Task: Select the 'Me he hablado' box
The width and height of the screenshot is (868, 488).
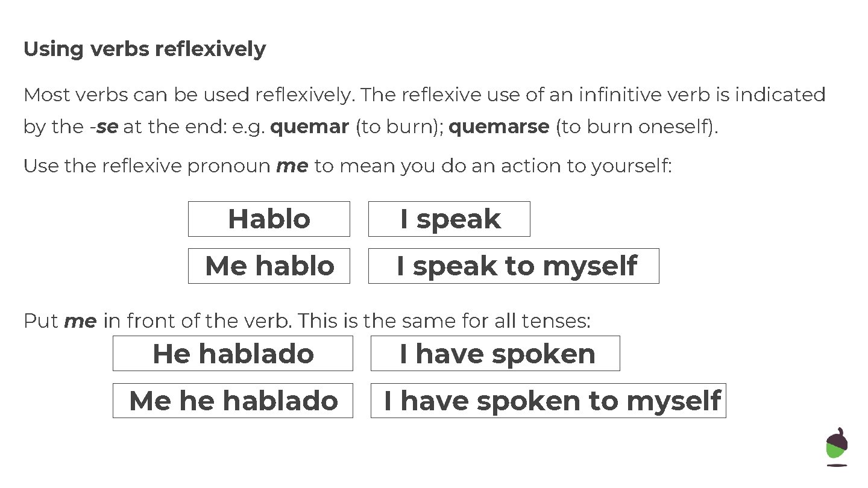Action: pyautogui.click(x=233, y=400)
